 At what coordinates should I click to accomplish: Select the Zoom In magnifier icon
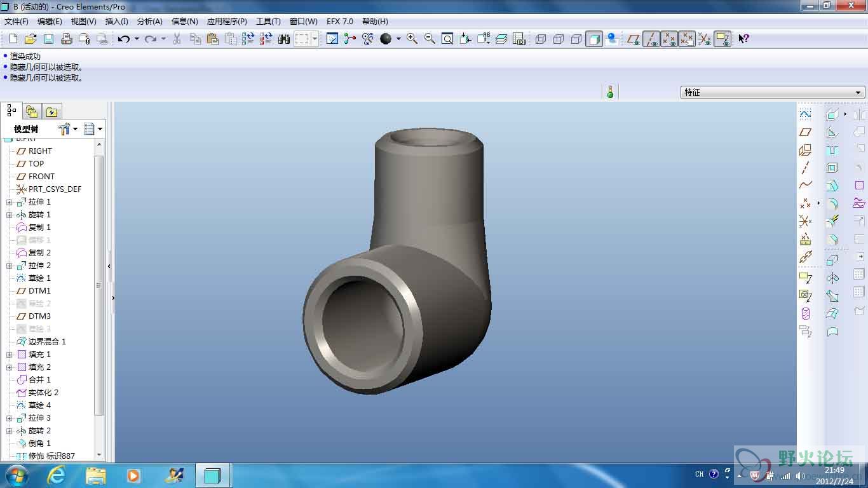click(412, 39)
